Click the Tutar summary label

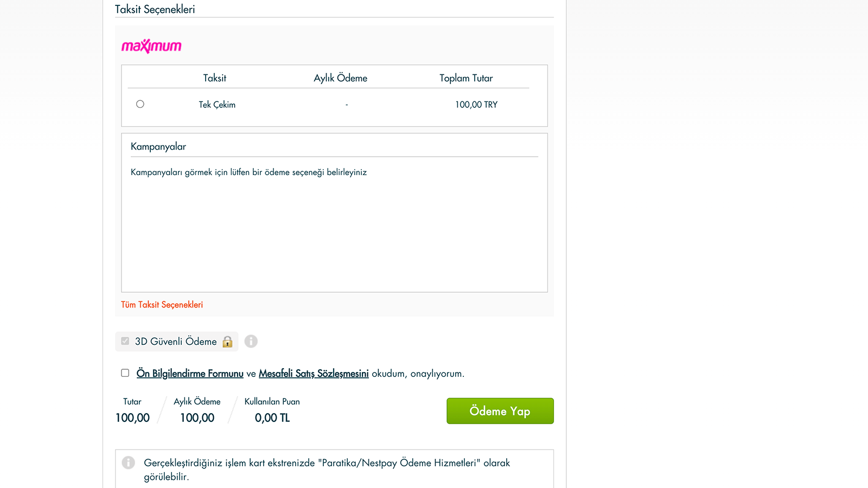[x=132, y=402]
